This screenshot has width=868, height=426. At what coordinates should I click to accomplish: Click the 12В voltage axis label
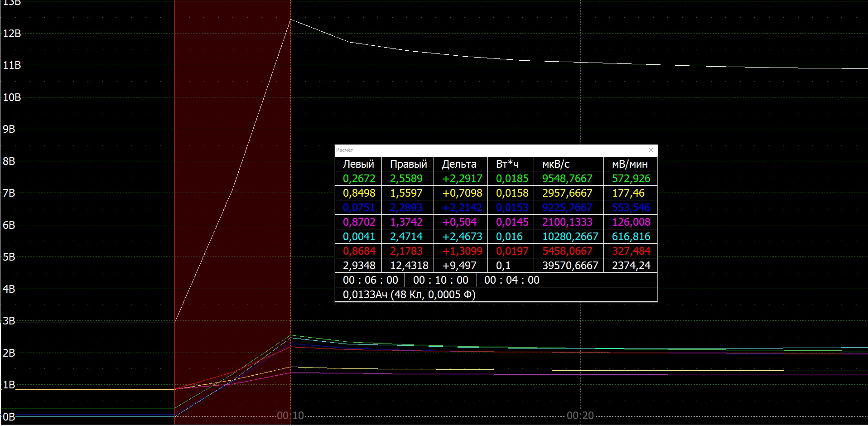[12, 34]
